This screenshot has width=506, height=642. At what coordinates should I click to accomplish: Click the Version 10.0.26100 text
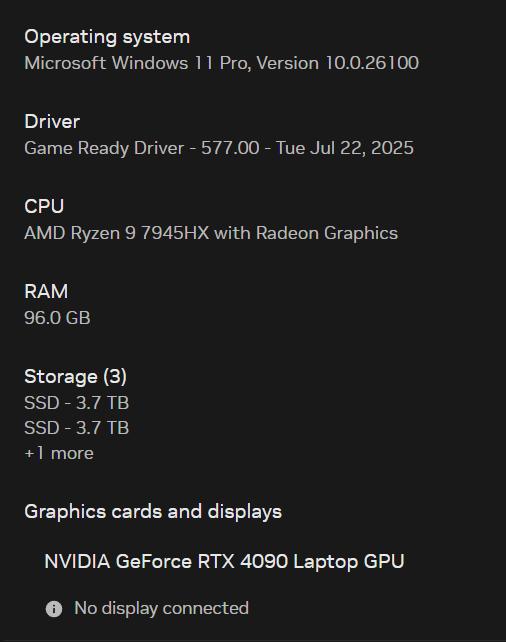(338, 63)
